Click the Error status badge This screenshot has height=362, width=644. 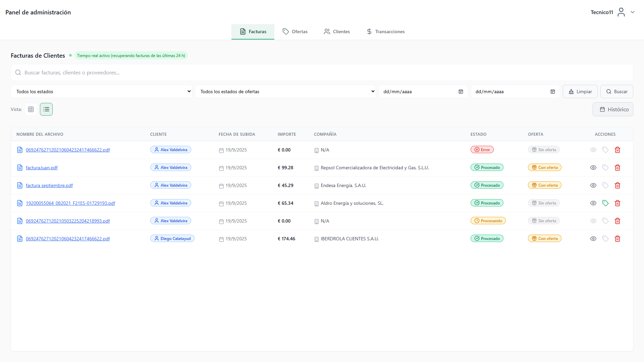pos(482,150)
